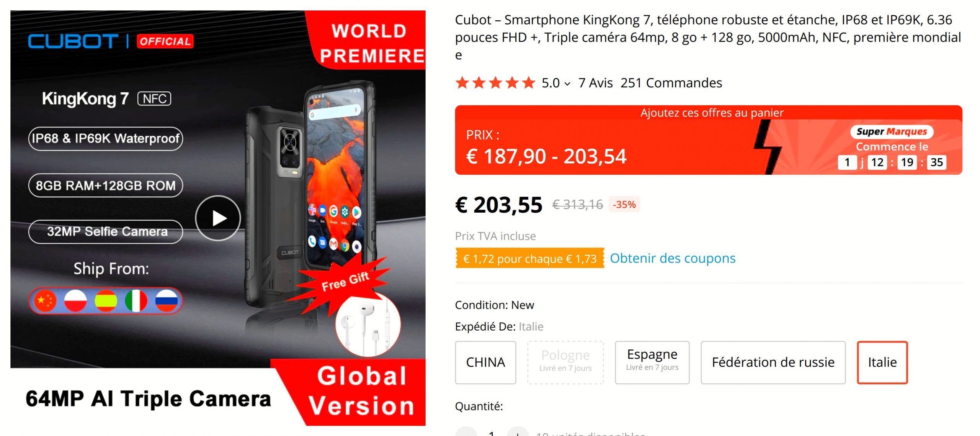Click the Italy flag icon
This screenshot has width=980, height=436.
(136, 301)
